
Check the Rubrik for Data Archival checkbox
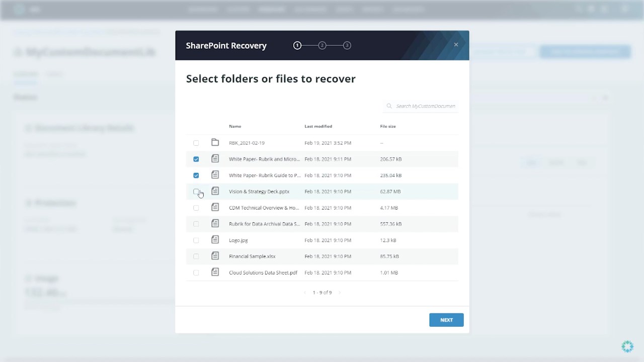pos(196,224)
